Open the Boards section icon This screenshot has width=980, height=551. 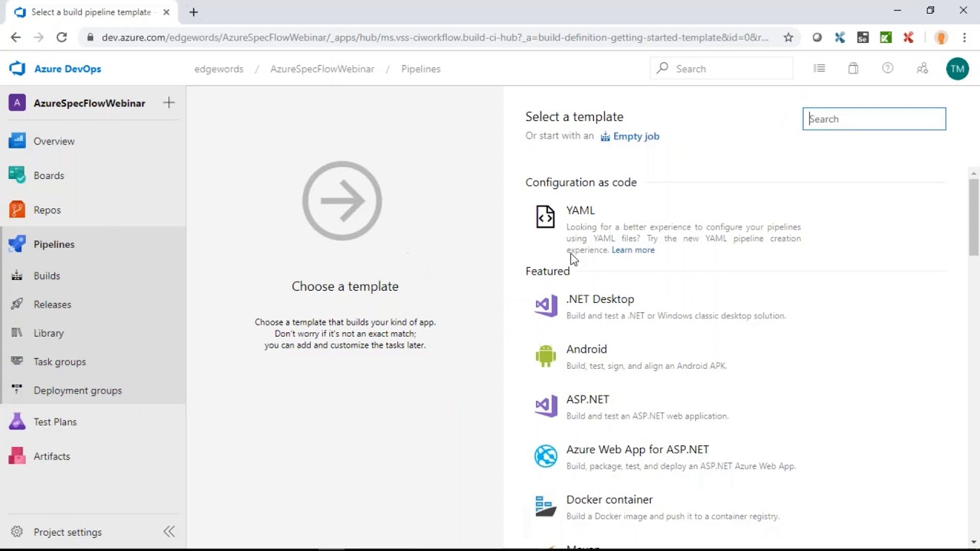17,175
